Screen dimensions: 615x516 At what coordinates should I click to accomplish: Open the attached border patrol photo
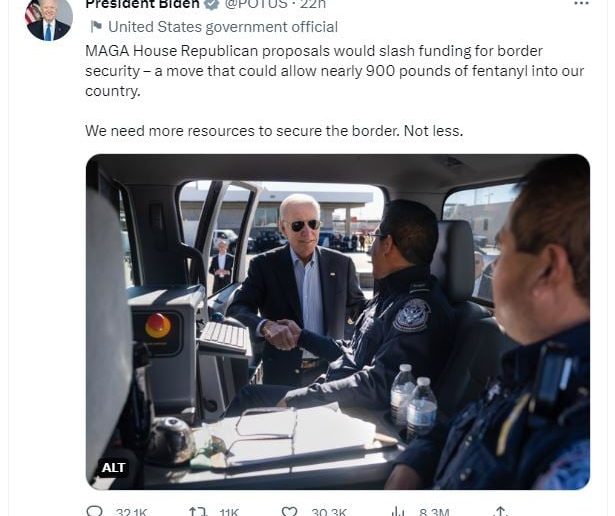pos(338,322)
